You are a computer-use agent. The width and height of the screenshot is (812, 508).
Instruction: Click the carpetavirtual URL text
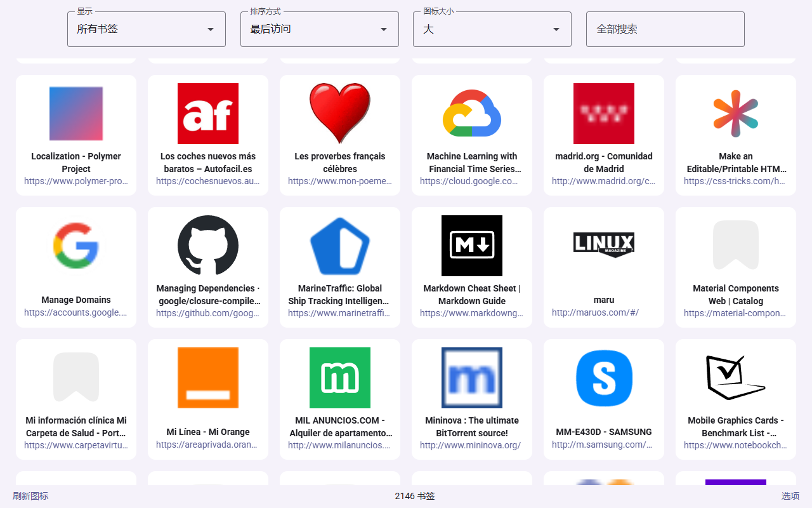pos(76,445)
